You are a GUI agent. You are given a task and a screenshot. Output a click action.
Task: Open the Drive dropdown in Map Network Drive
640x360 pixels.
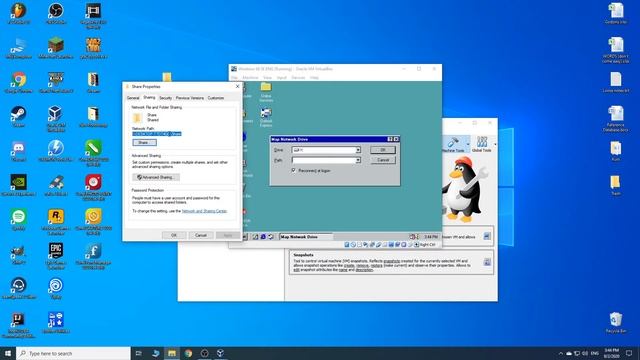point(358,150)
